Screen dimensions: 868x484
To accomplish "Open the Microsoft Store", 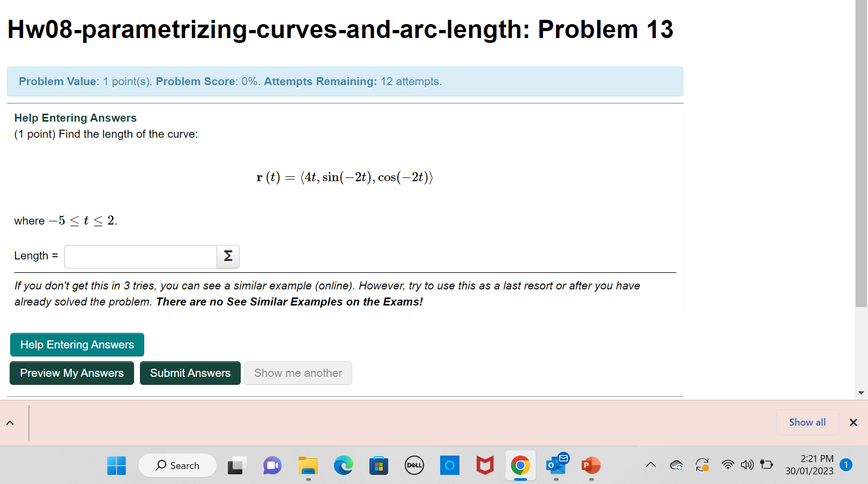I will (x=379, y=465).
